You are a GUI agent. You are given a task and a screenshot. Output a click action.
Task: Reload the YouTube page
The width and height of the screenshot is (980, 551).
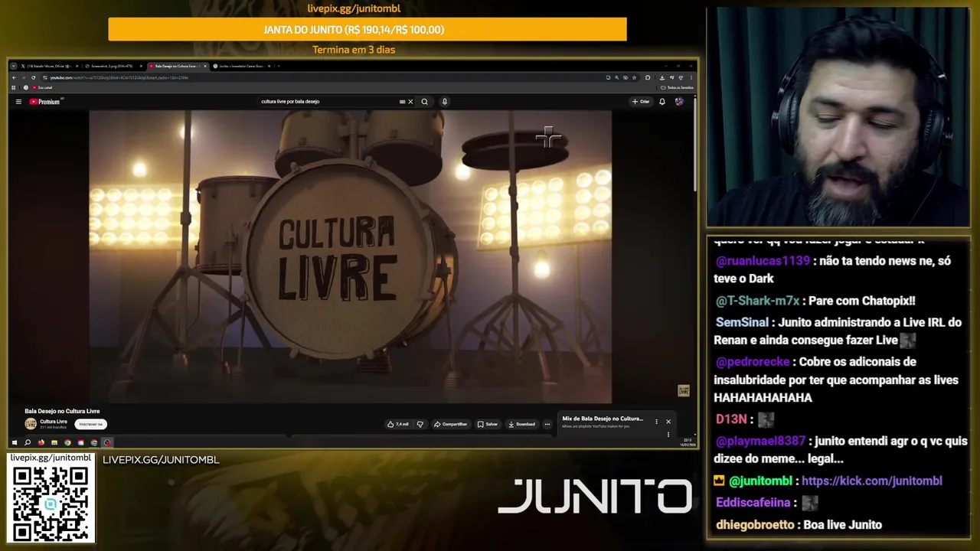tap(33, 77)
